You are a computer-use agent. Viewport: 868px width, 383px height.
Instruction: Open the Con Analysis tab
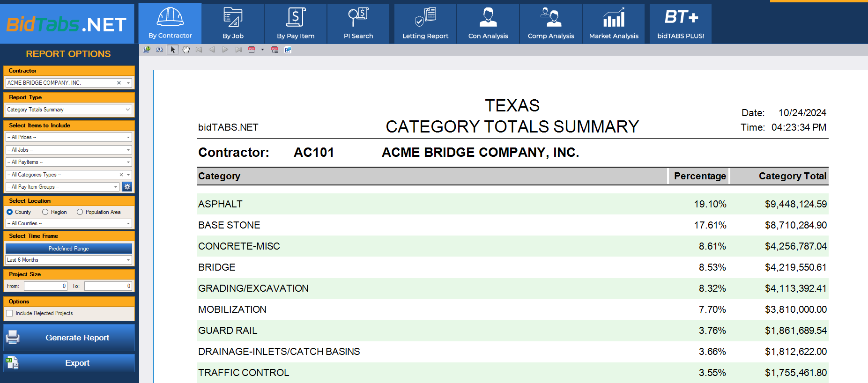click(x=488, y=24)
